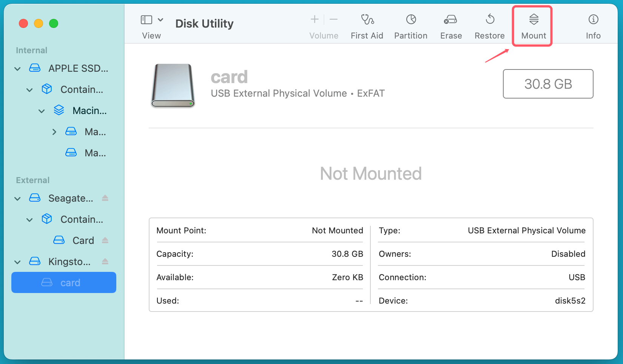Run First Aid on the card volume
Screen dimensions: 623x364
point(367,26)
